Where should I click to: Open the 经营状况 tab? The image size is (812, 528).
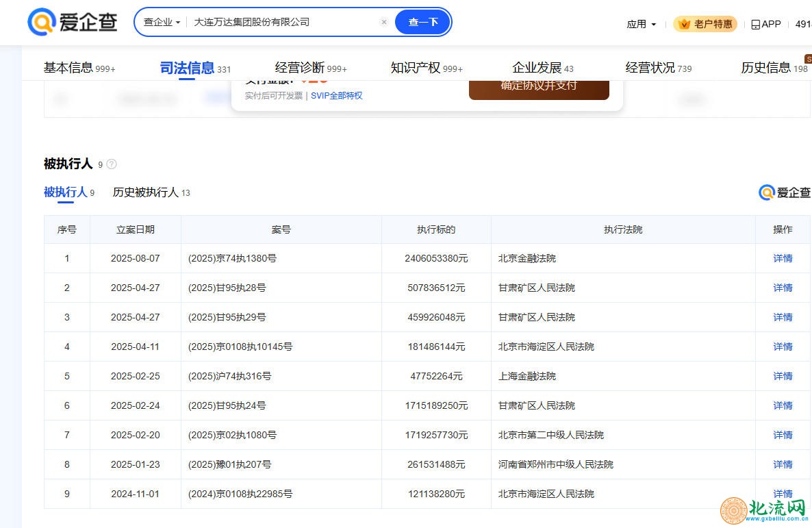658,68
